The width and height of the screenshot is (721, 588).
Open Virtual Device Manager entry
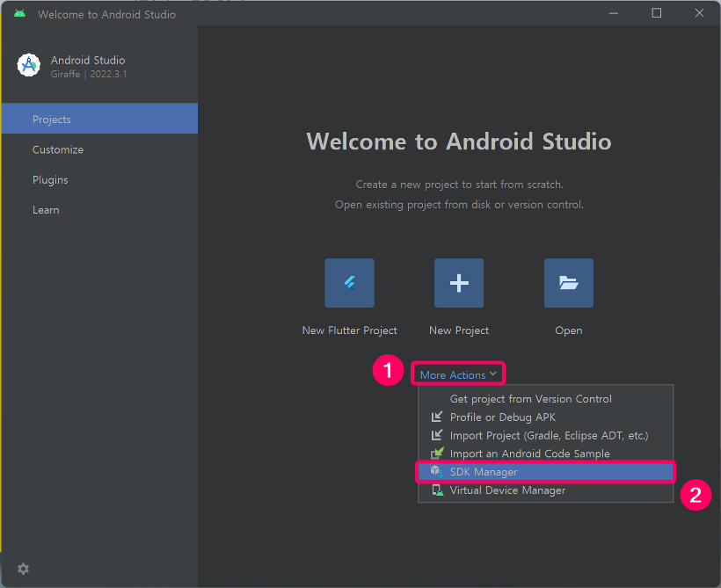(546, 490)
